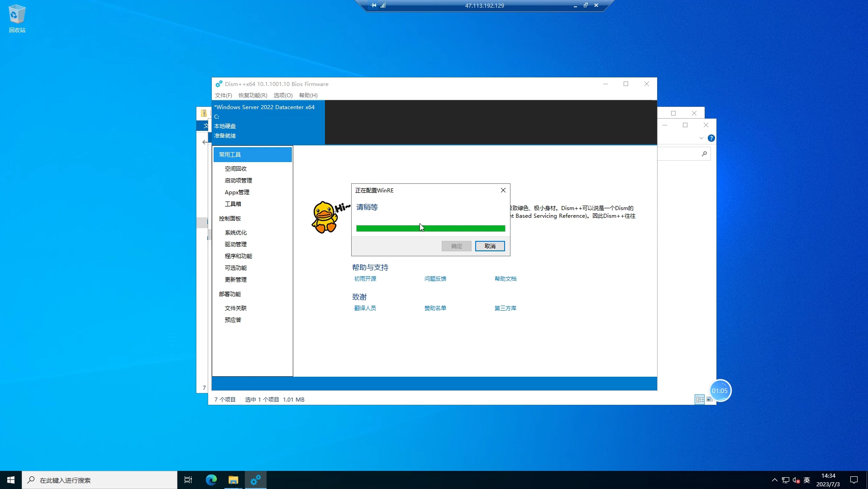Switch File Explorer to large icons view

click(x=709, y=399)
